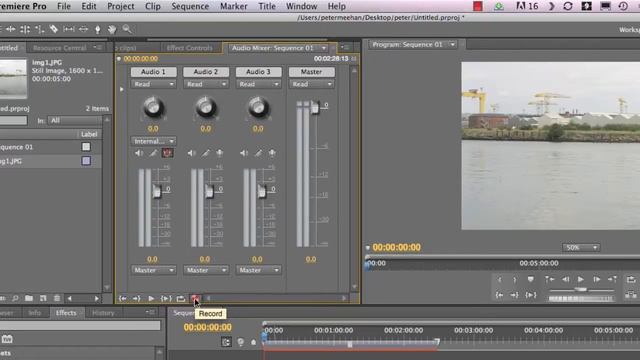The width and height of the screenshot is (640, 360).
Task: Click the Label column header in Project panel
Action: (x=89, y=134)
